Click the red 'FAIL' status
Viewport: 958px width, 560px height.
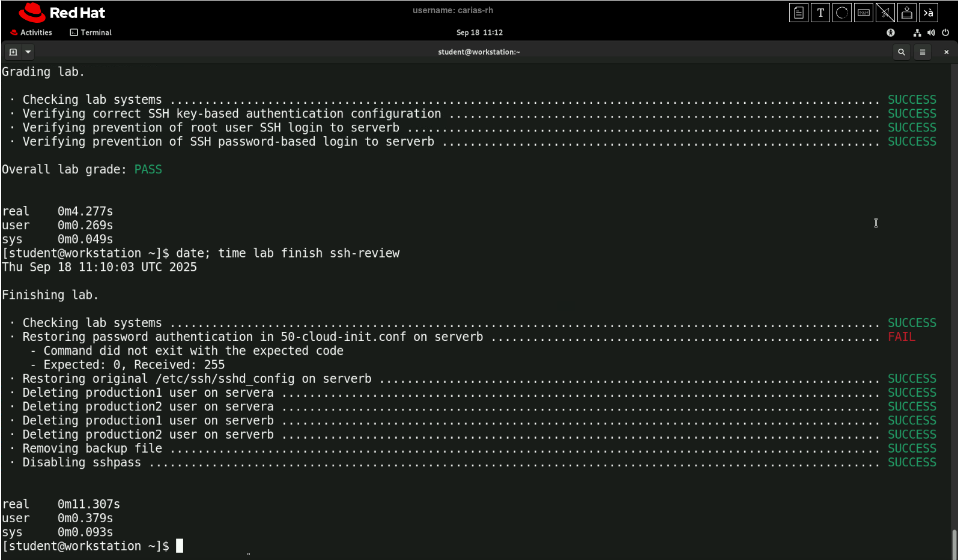point(902,337)
